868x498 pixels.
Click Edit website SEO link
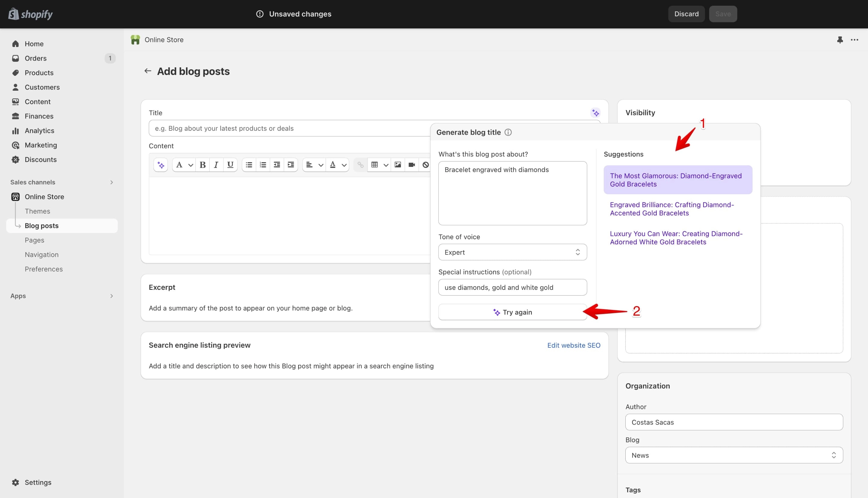[x=574, y=346]
